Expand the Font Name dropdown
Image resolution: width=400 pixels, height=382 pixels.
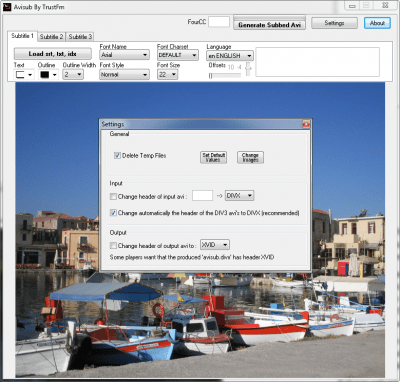click(x=124, y=55)
